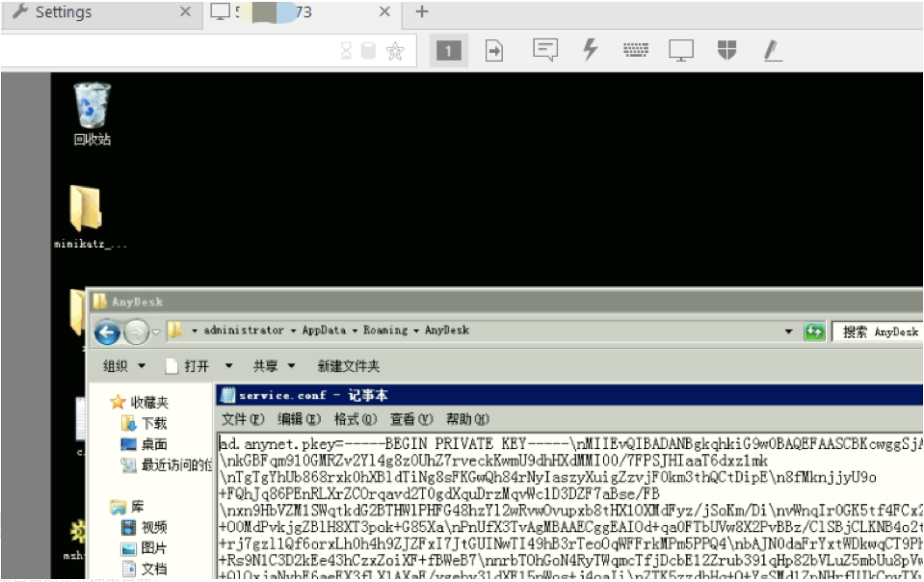
Task: Refresh the explorer folder view
Action: [x=814, y=332]
